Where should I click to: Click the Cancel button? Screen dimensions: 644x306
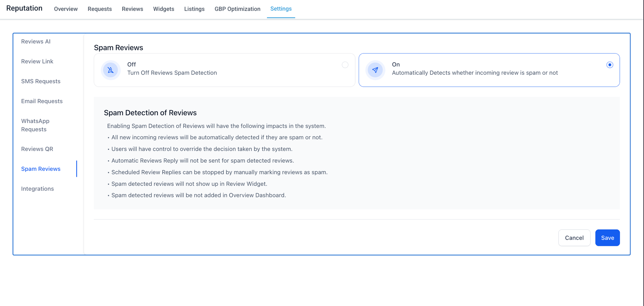(574, 238)
